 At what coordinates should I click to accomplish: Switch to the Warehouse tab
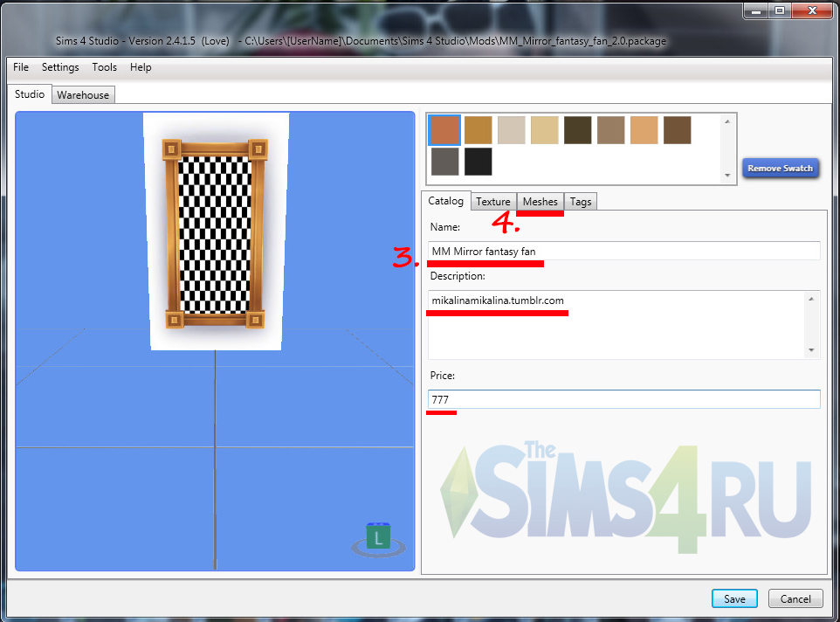coord(83,95)
